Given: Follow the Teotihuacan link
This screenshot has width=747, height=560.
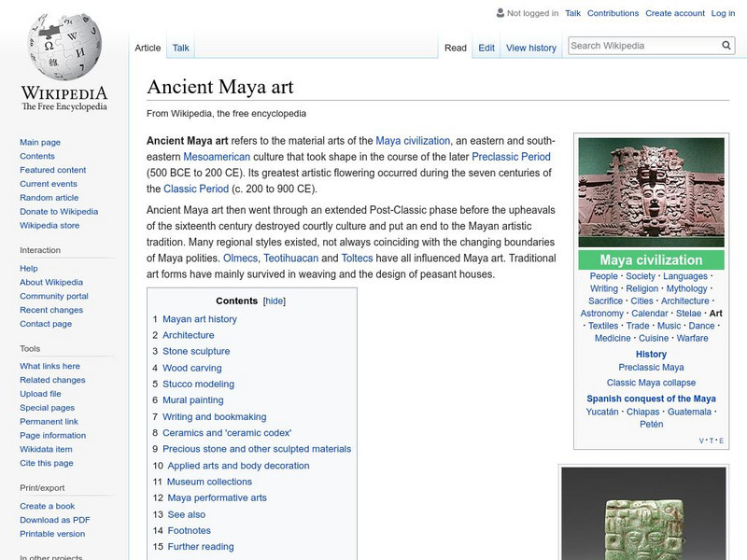Looking at the screenshot, I should pyautogui.click(x=291, y=259).
